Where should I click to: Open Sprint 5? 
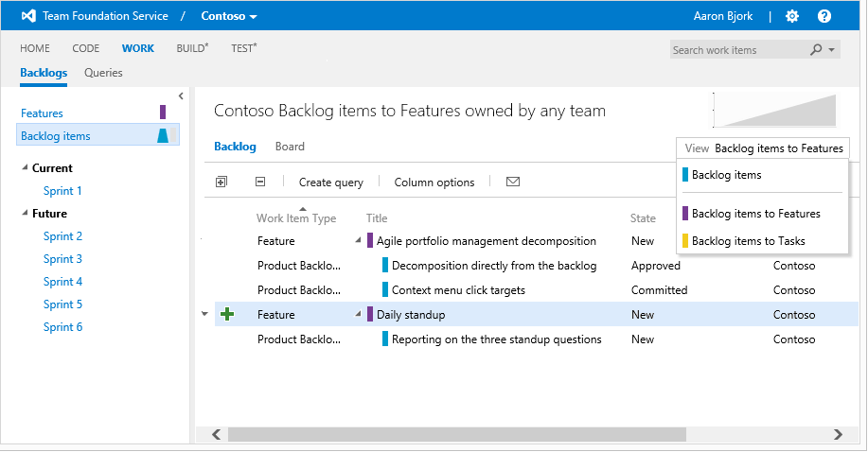pyautogui.click(x=62, y=304)
